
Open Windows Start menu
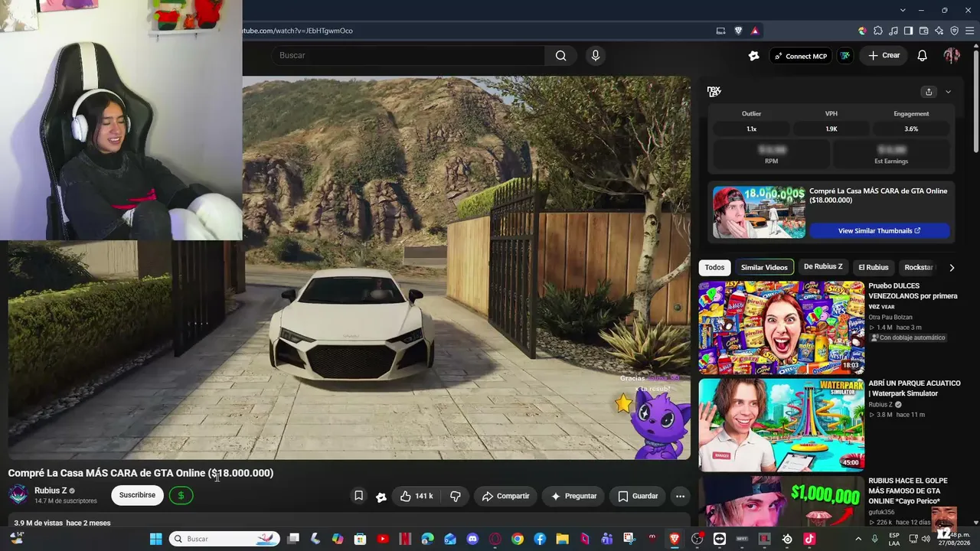coord(155,539)
